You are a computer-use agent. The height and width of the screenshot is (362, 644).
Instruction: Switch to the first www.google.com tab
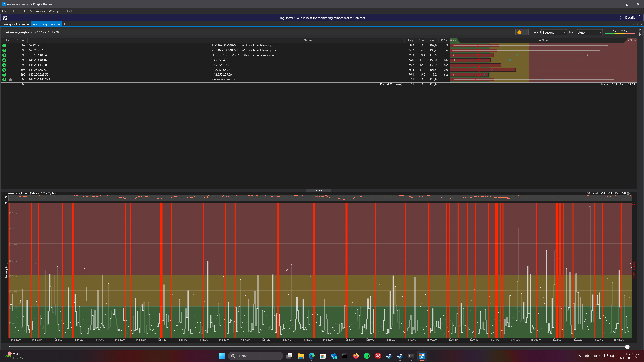pyautogui.click(x=13, y=24)
